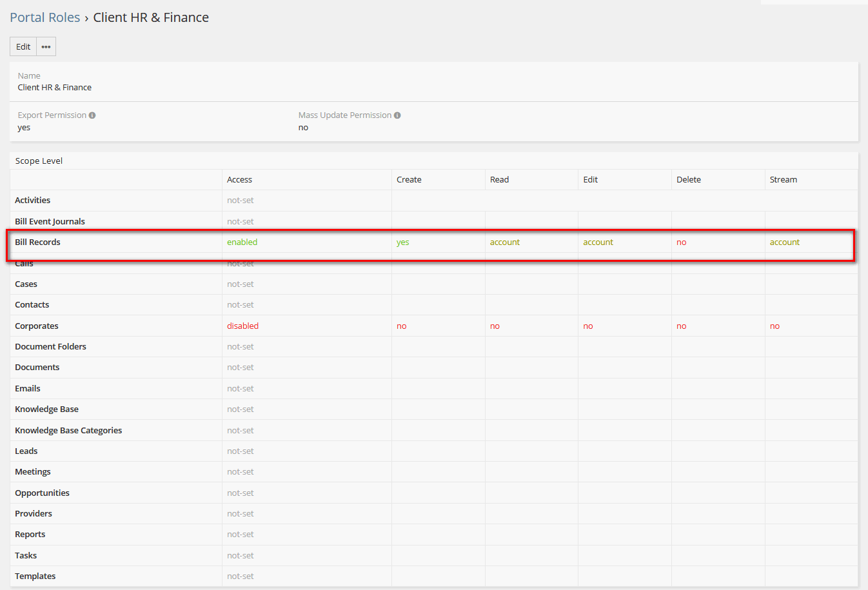Click the Bill Records Read account value
Viewport: 868px width, 590px height.
point(504,242)
